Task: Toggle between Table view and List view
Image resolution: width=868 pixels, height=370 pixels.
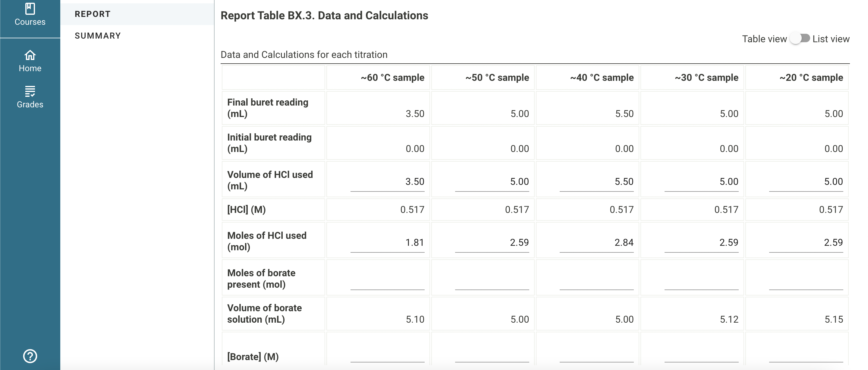Action: click(800, 39)
